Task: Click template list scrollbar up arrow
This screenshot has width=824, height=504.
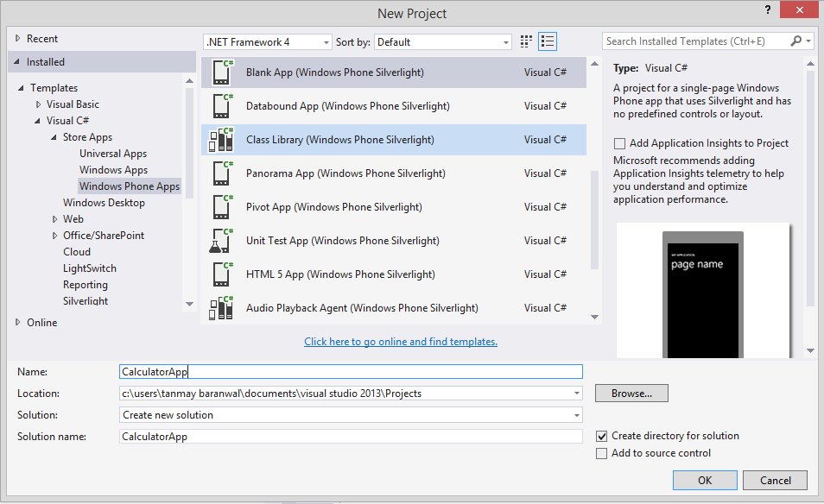Action: [594, 64]
